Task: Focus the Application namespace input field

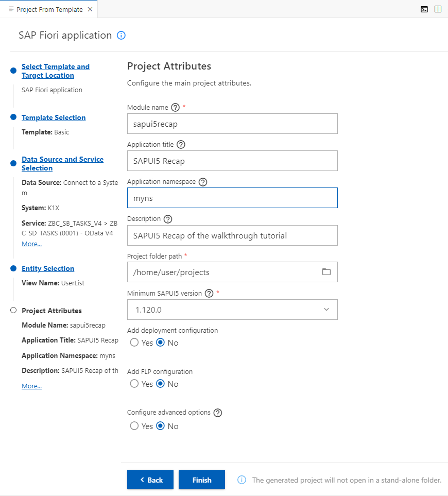Action: coord(232,198)
